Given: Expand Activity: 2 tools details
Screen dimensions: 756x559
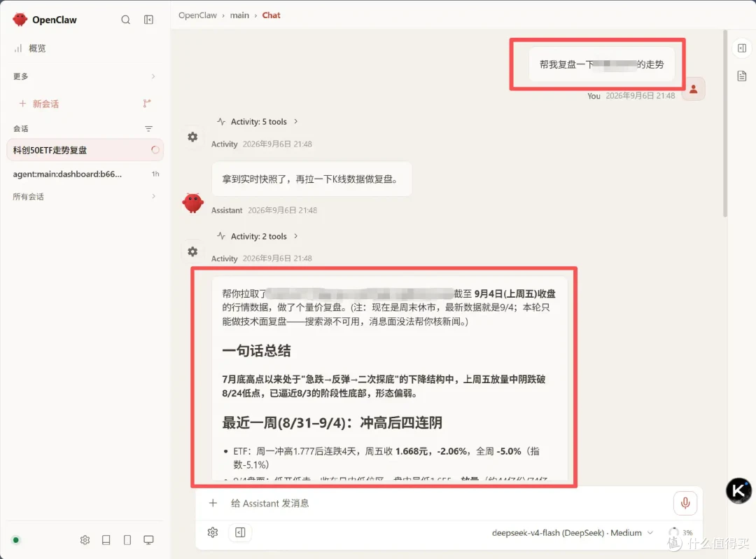Looking at the screenshot, I should point(258,236).
